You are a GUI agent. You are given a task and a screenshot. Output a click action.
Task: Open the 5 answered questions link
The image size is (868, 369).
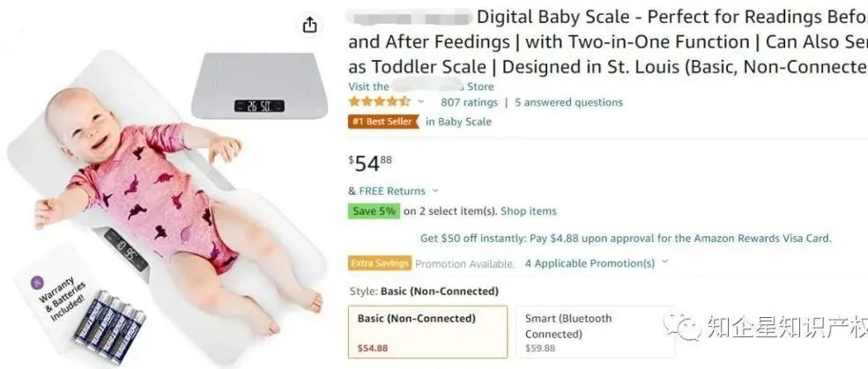pos(568,102)
